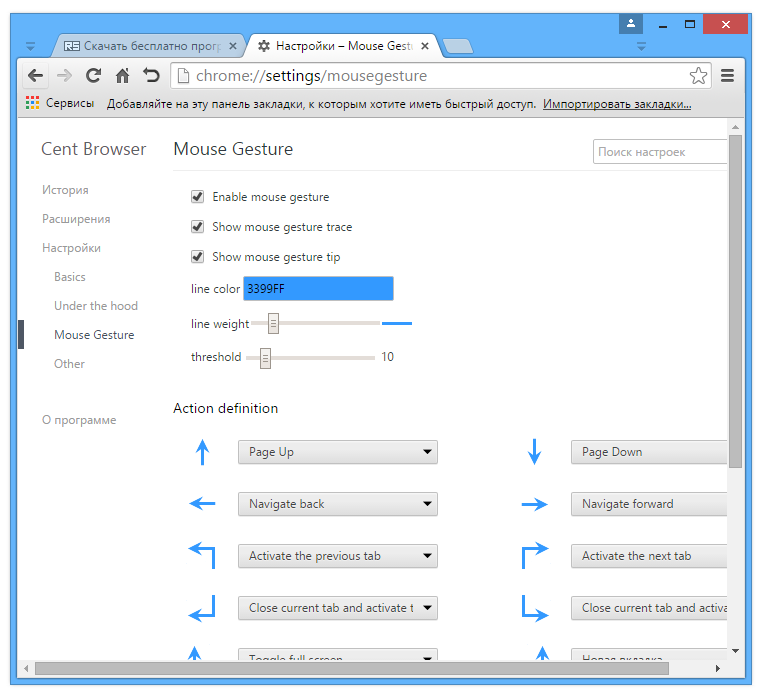Click the down-then-left gesture icon

coord(202,608)
